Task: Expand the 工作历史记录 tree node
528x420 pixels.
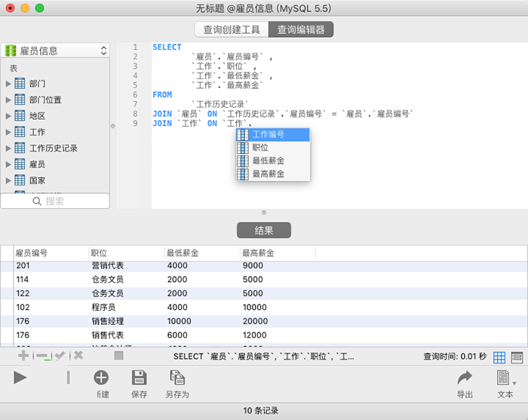Action: coord(8,148)
